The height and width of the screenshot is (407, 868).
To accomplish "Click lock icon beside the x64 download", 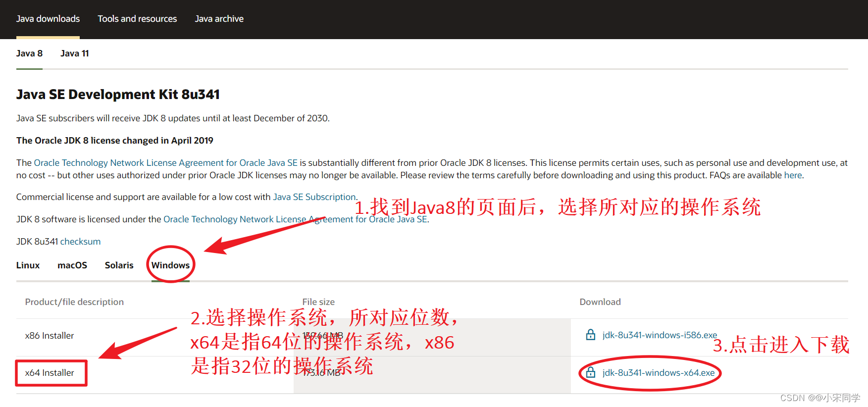I will tap(591, 372).
